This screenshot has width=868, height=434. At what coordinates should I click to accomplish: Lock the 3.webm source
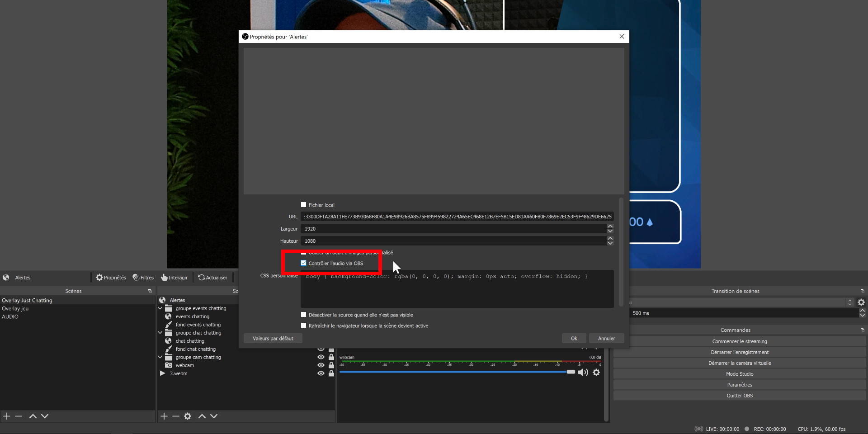click(331, 373)
